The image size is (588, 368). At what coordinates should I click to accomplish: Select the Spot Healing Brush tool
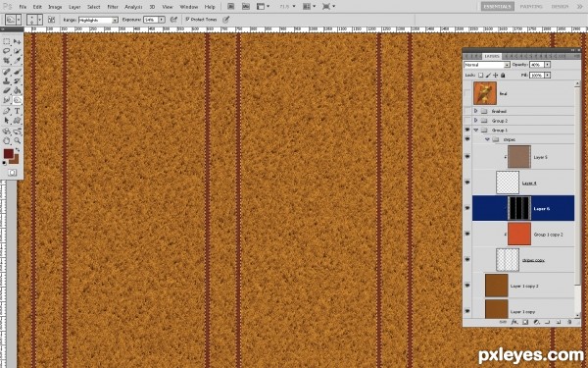pyautogui.click(x=7, y=72)
